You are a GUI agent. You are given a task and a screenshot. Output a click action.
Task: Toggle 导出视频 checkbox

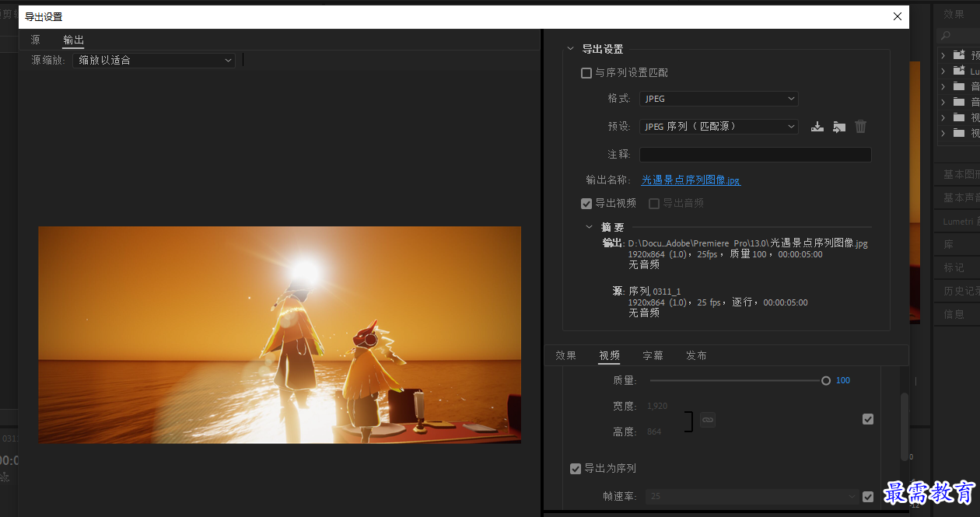(x=586, y=204)
